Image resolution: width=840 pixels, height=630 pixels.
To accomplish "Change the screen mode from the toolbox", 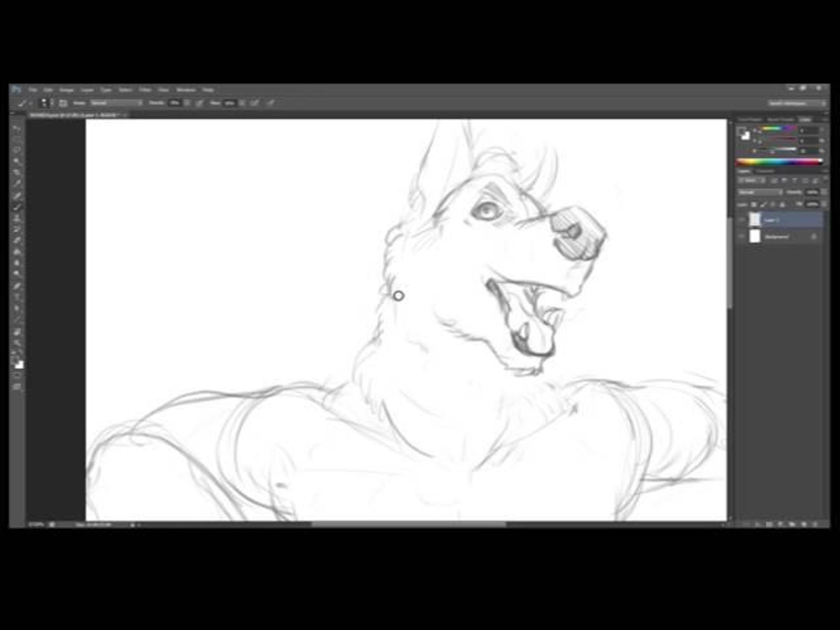I will click(x=17, y=387).
